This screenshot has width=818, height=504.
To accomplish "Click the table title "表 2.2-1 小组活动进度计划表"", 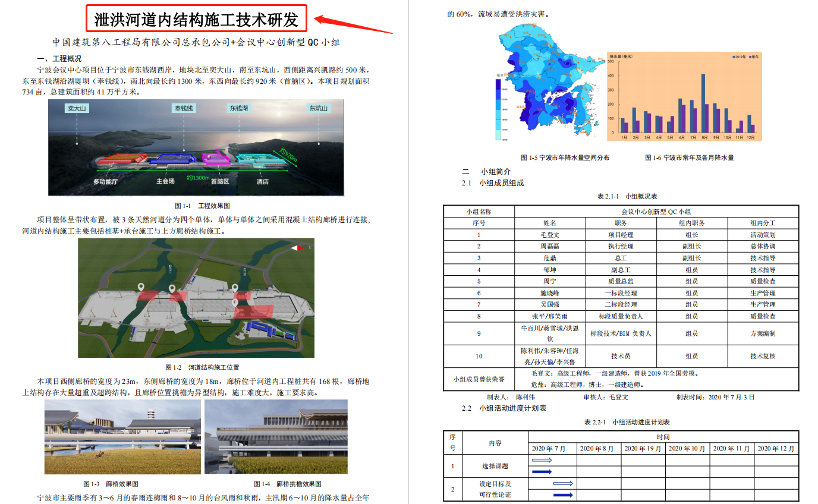I will click(627, 422).
